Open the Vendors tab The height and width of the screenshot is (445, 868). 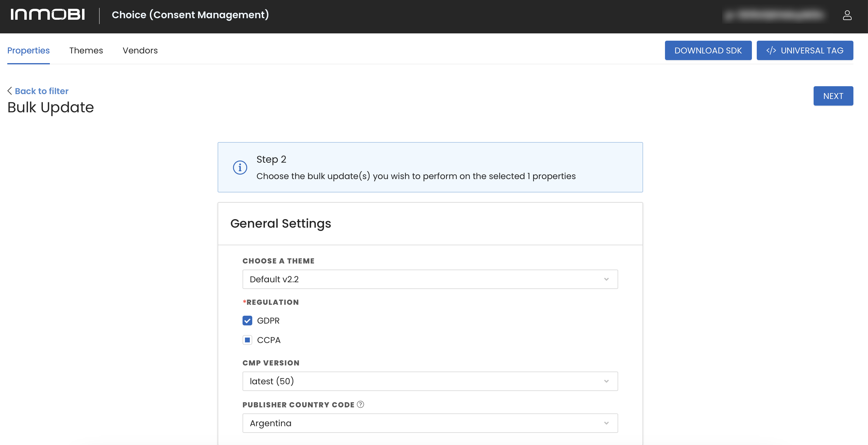pyautogui.click(x=140, y=50)
